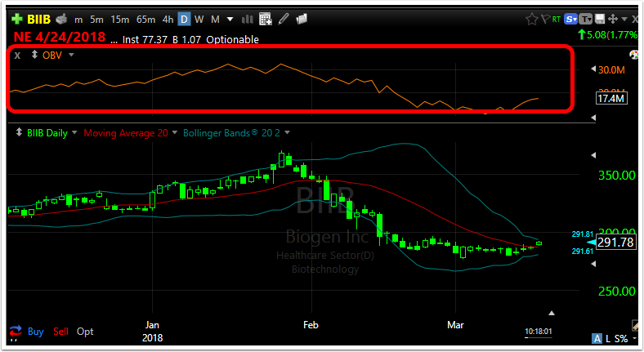Click the color palette icon

tap(634, 55)
